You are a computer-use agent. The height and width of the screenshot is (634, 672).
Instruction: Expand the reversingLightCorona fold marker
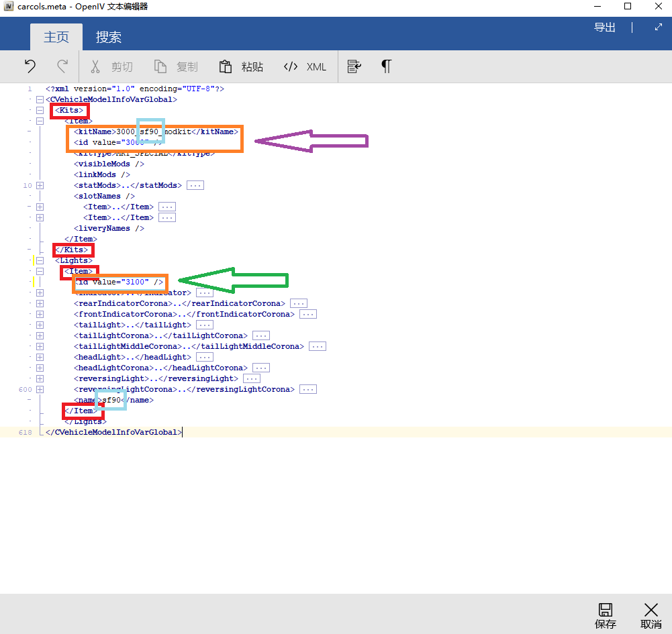40,389
